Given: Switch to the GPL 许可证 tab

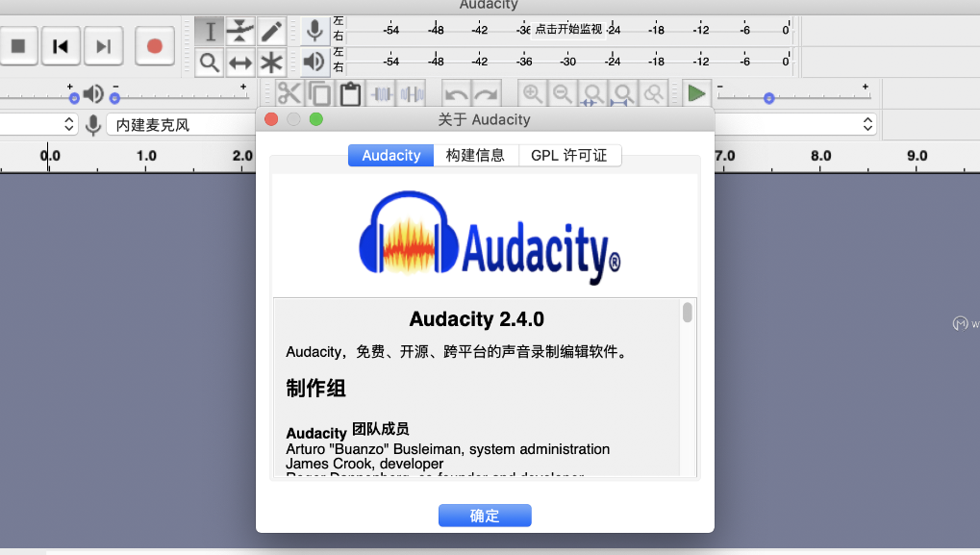Looking at the screenshot, I should coord(569,155).
